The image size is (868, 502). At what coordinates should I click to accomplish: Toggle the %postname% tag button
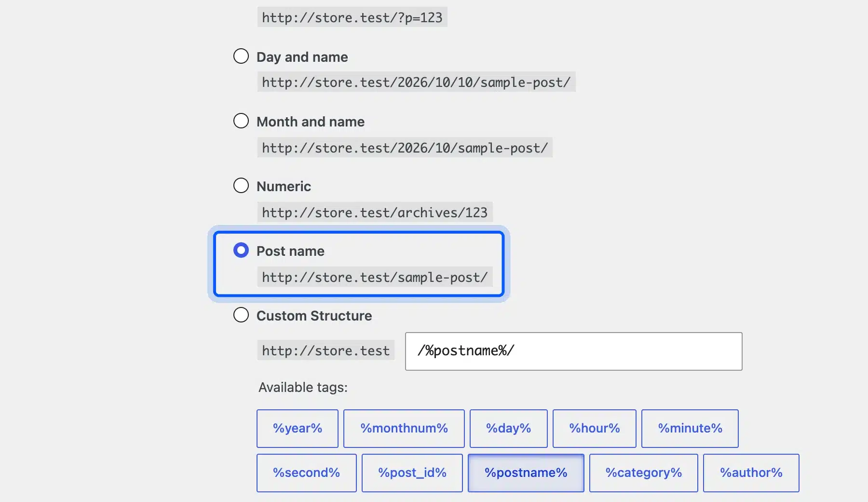526,473
